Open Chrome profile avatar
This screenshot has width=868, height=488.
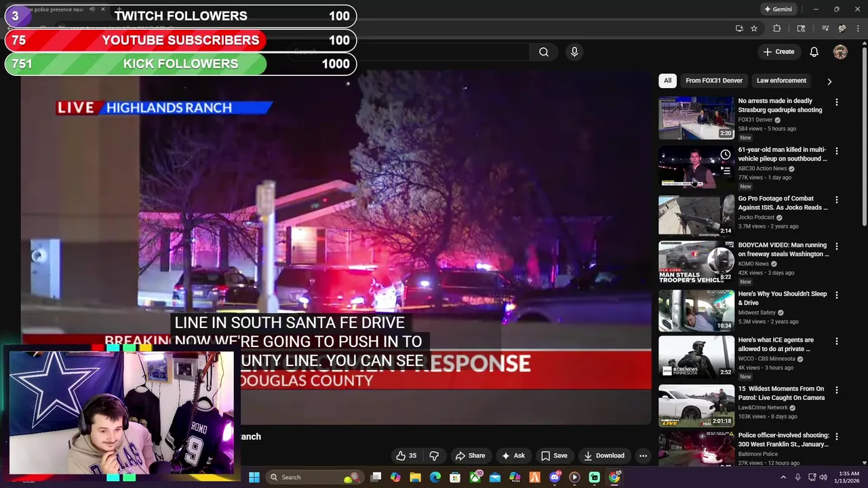tap(842, 28)
